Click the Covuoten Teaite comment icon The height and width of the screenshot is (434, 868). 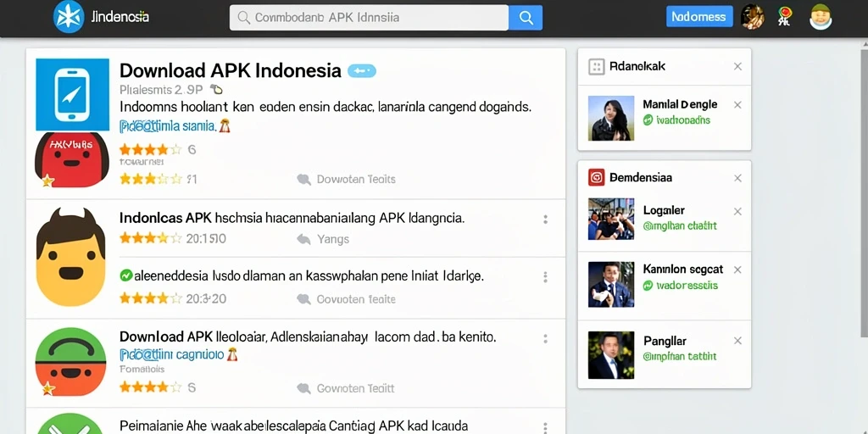pyautogui.click(x=304, y=299)
